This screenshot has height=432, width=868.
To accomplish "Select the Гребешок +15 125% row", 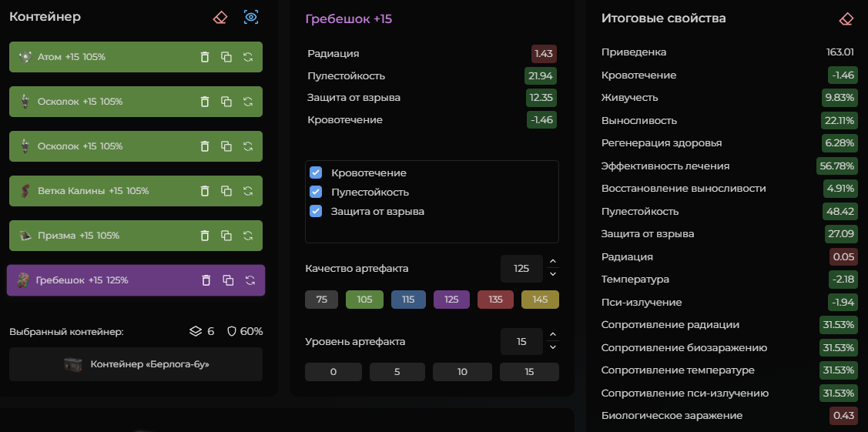I will click(100, 280).
